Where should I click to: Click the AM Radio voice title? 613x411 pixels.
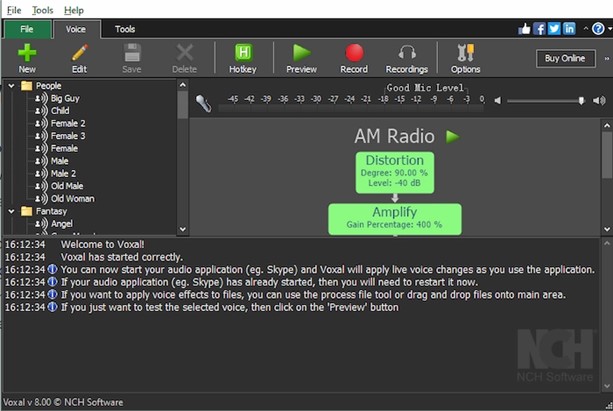[394, 136]
